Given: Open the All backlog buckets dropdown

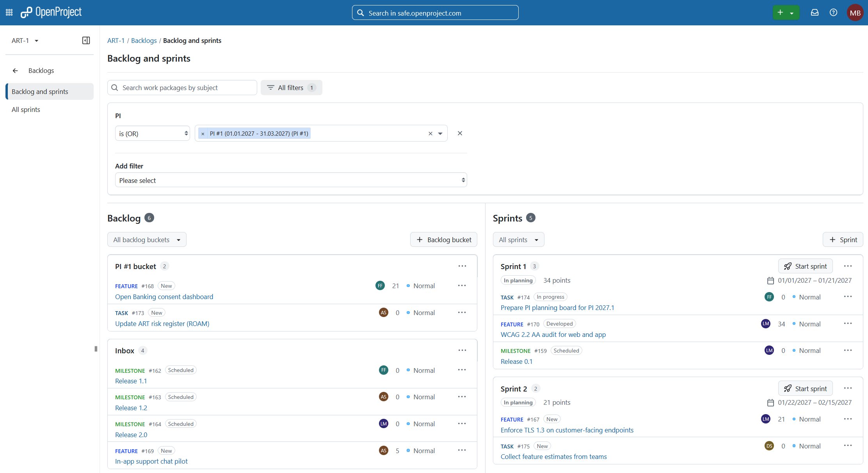Looking at the screenshot, I should (147, 240).
